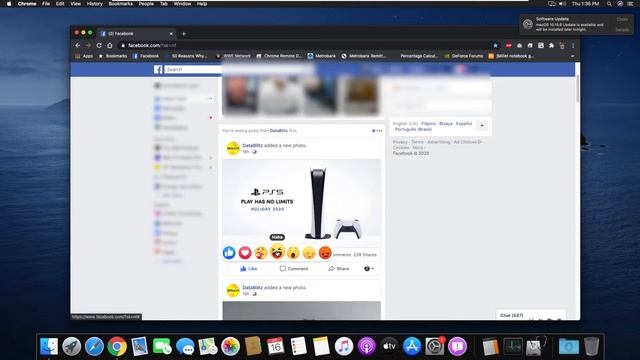This screenshot has width=640, height=360.
Task: Open the Chrome Remote Desktop bookmark
Action: [x=279, y=56]
